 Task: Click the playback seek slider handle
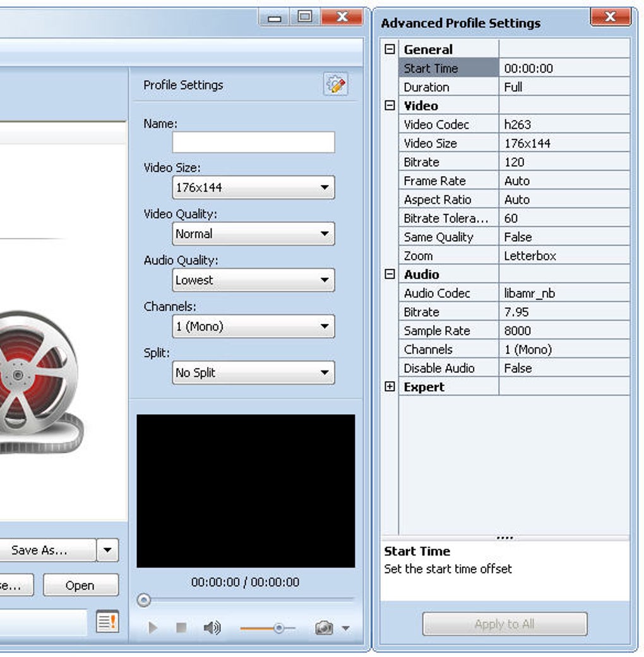click(x=144, y=600)
